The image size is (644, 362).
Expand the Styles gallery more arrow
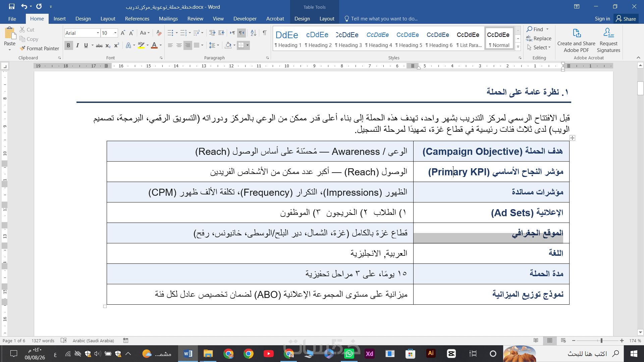pyautogui.click(x=518, y=47)
